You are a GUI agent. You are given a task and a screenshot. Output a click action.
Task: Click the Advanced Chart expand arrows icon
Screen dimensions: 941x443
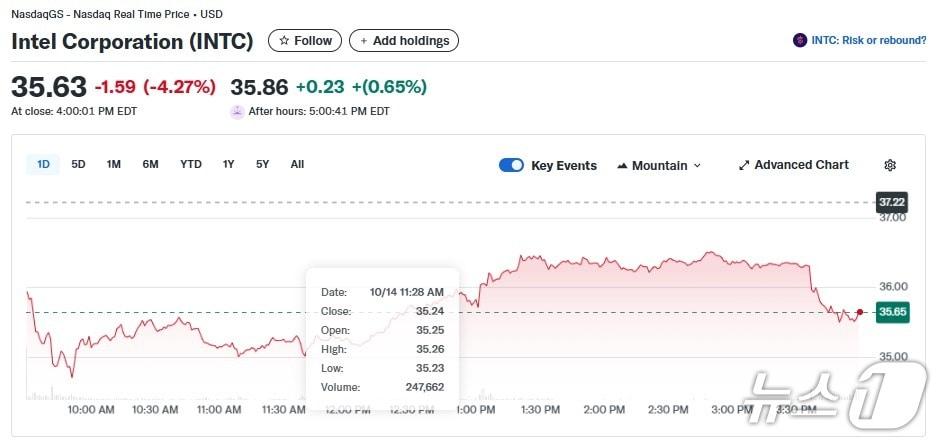pos(744,166)
